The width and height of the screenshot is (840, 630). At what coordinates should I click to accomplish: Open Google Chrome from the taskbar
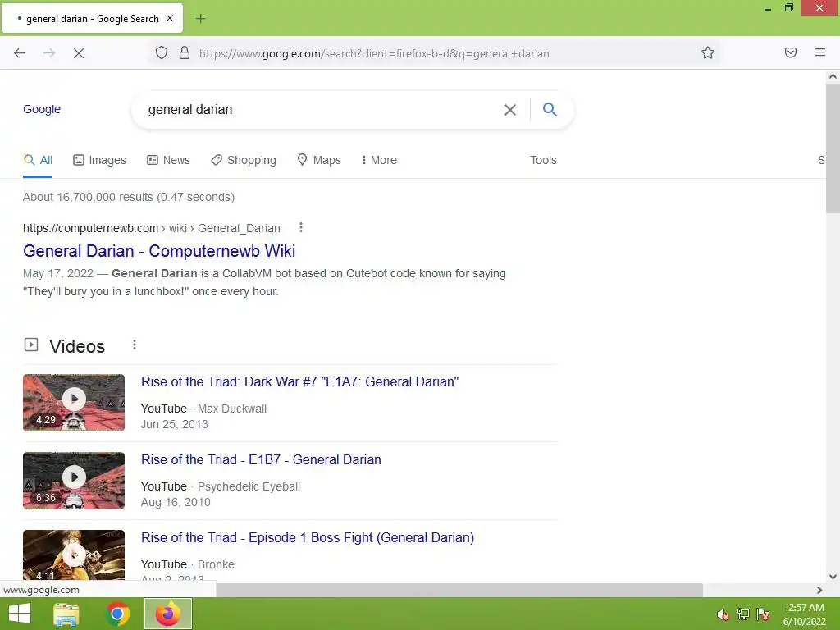coord(117,614)
